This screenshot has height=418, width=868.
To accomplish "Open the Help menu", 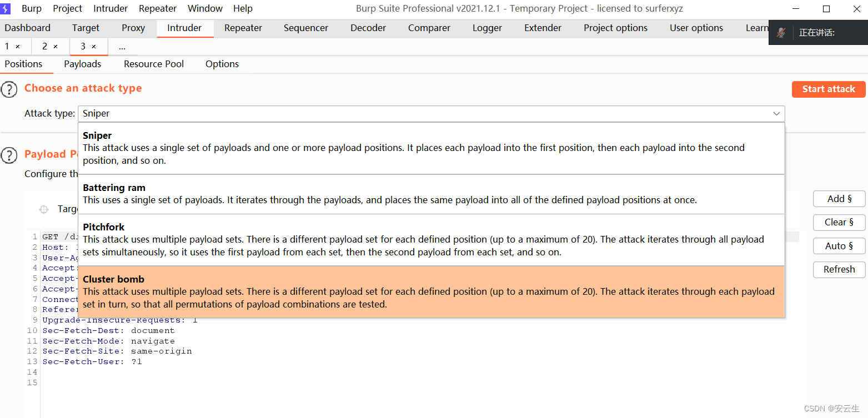I will [x=243, y=8].
